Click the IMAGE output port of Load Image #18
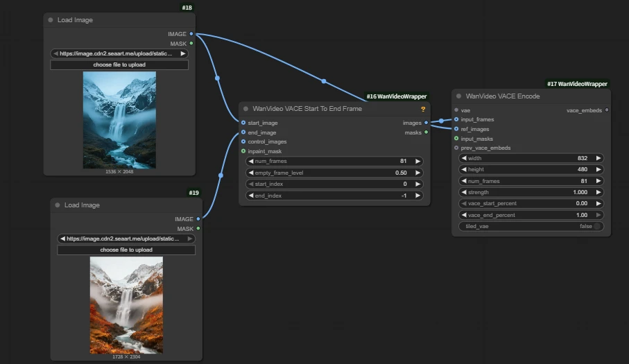This screenshot has width=629, height=364. 191,34
